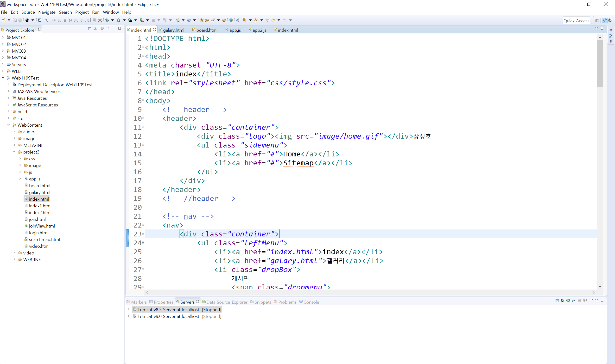Click the Open Web Browser globe icon
Viewport: 615px width, 364px height.
point(231,20)
